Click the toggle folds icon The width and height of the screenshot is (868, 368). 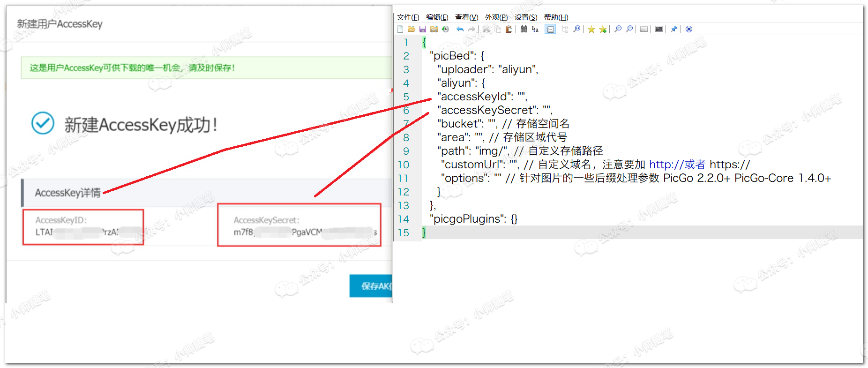pyautogui.click(x=565, y=29)
